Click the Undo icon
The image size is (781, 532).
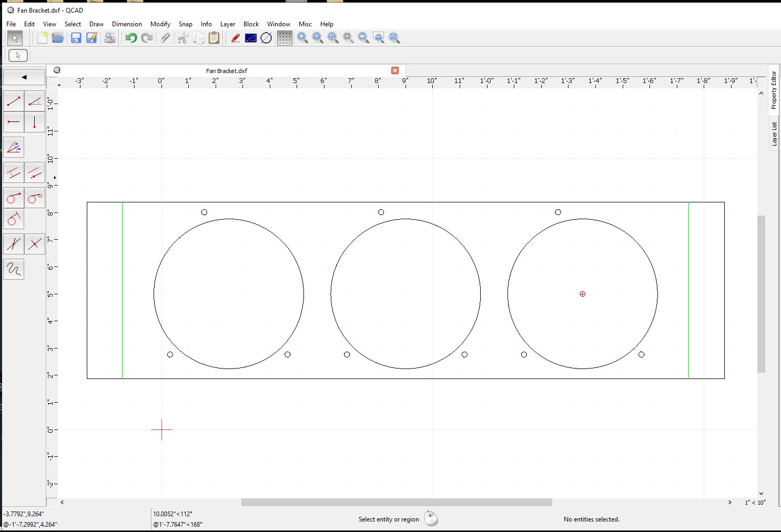131,38
